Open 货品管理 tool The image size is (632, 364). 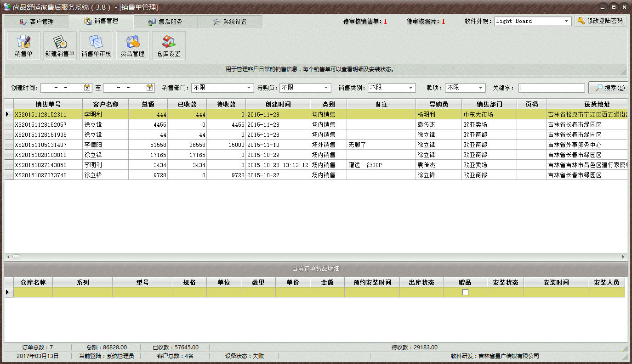(132, 46)
